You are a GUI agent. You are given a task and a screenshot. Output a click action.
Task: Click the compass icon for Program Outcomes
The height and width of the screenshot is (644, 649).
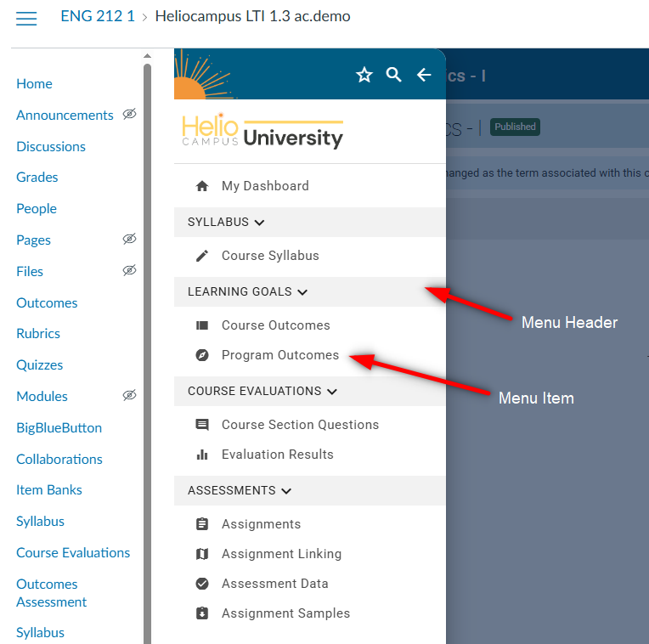(x=202, y=355)
